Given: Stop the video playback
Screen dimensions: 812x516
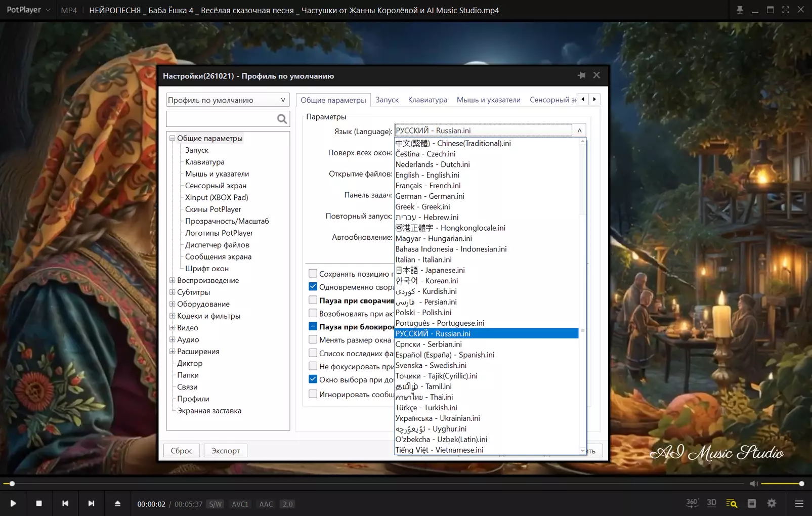Looking at the screenshot, I should [39, 503].
